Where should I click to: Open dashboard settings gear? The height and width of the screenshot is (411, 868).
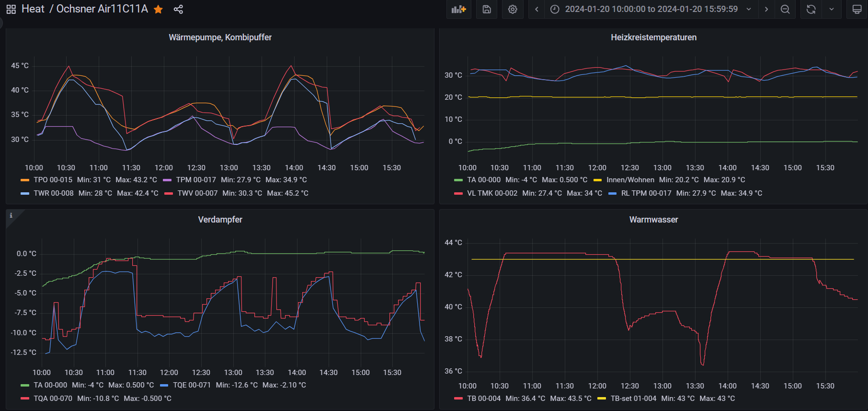point(513,9)
